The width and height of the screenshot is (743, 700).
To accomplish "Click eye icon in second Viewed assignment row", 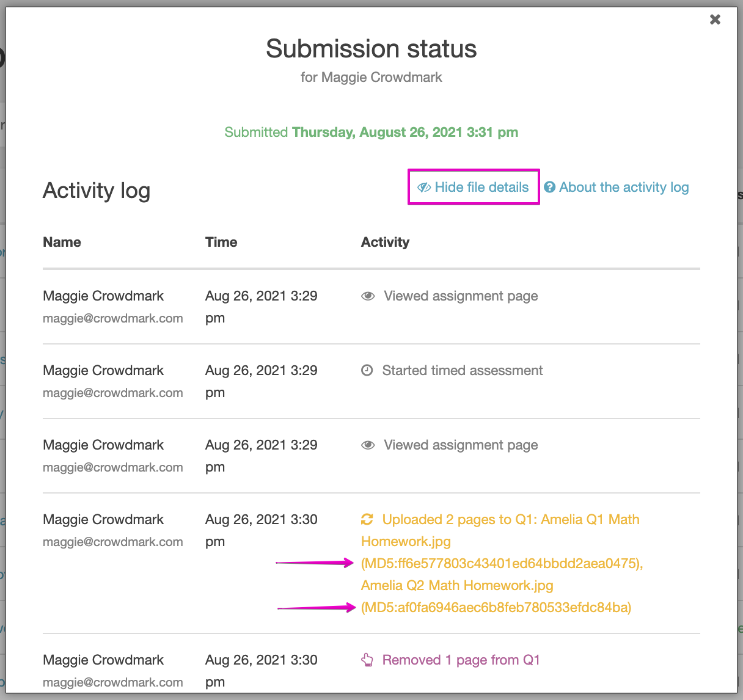I will pos(368,445).
